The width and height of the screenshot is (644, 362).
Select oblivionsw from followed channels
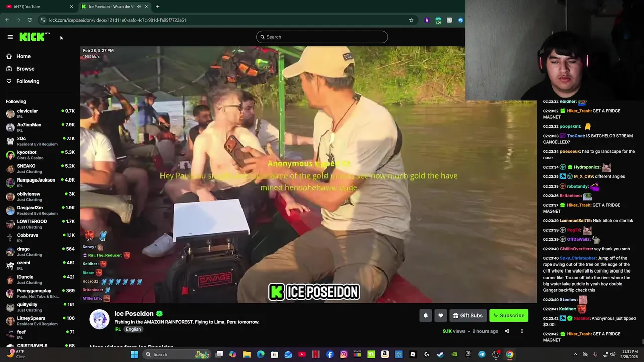[x=40, y=196]
